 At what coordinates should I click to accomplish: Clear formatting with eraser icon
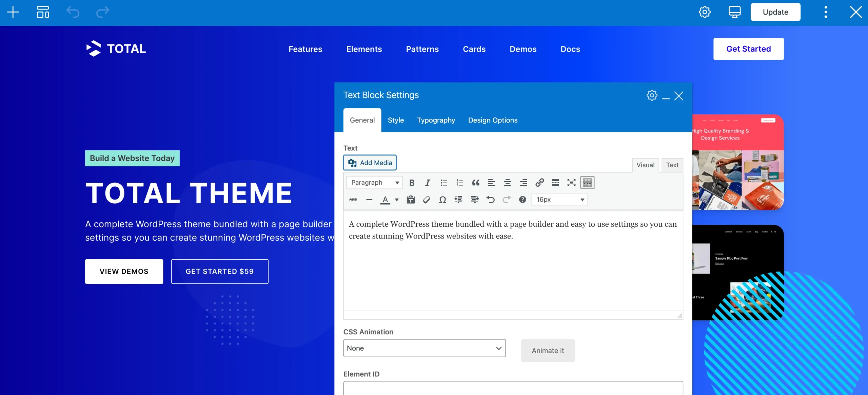tap(427, 200)
